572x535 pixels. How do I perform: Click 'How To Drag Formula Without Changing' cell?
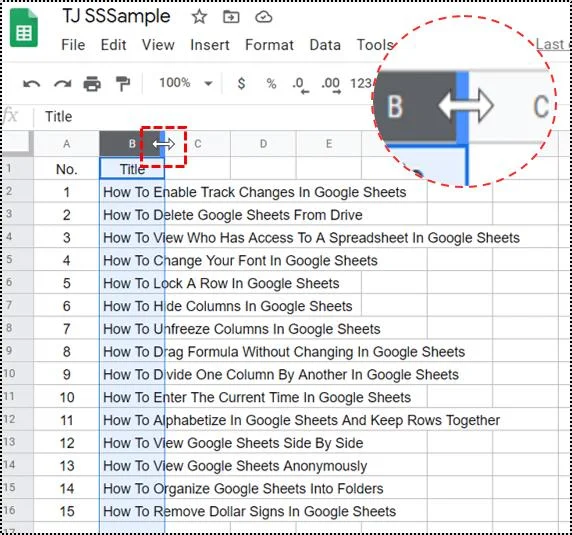pyautogui.click(x=284, y=352)
